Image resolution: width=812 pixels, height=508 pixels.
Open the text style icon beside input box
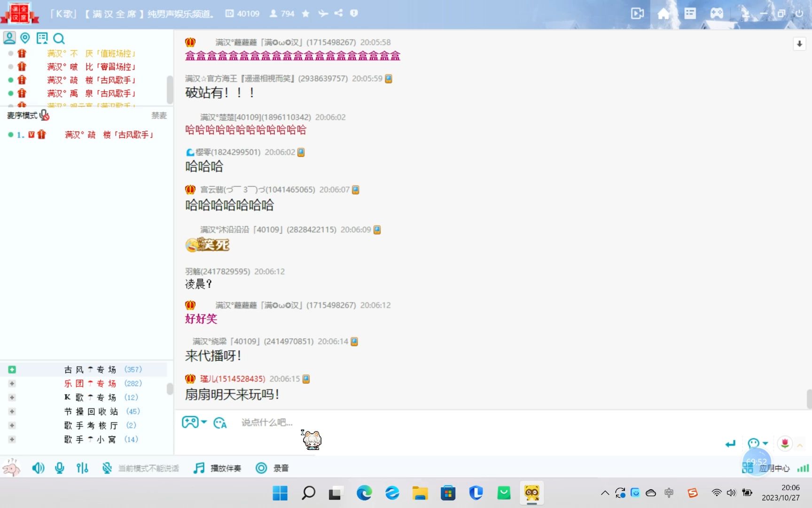point(220,423)
